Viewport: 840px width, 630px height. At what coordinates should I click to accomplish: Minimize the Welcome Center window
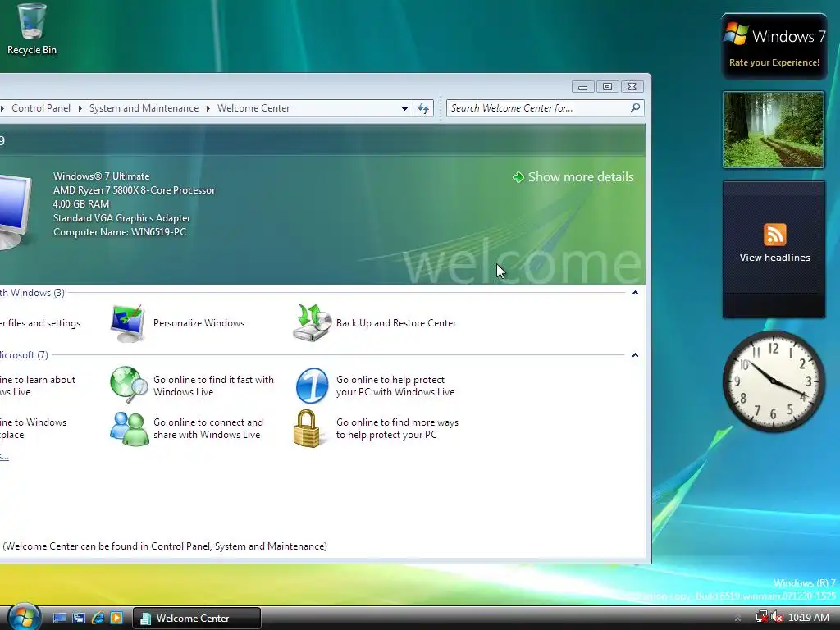click(583, 87)
